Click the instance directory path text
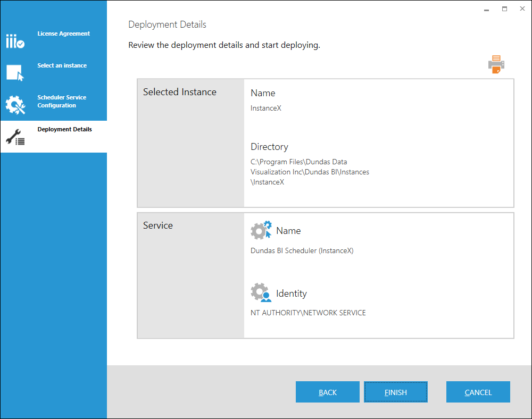The width and height of the screenshot is (532, 419). pyautogui.click(x=310, y=172)
